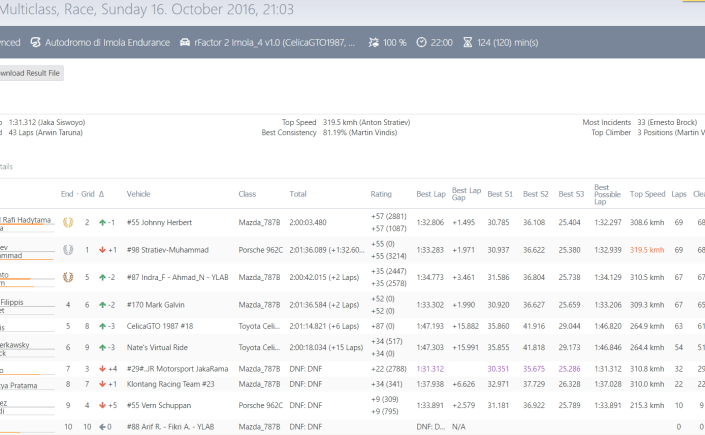Image resolution: width=705 pixels, height=435 pixels.
Task: Sort results by Top Speed column header
Action: [x=647, y=194]
